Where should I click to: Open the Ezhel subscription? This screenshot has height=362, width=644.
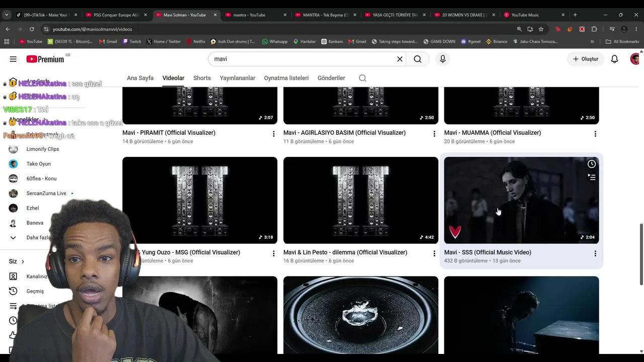tap(32, 208)
